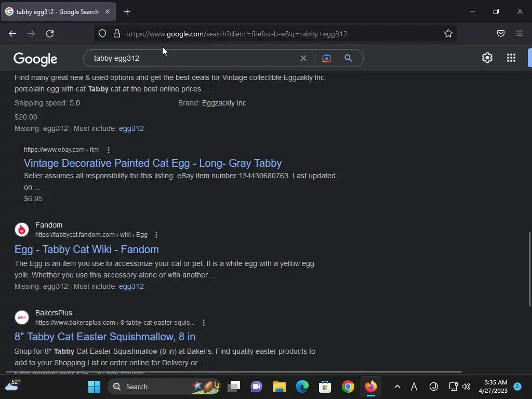Open options for Fandom result
Screen dimensions: 532x399
pyautogui.click(x=156, y=235)
